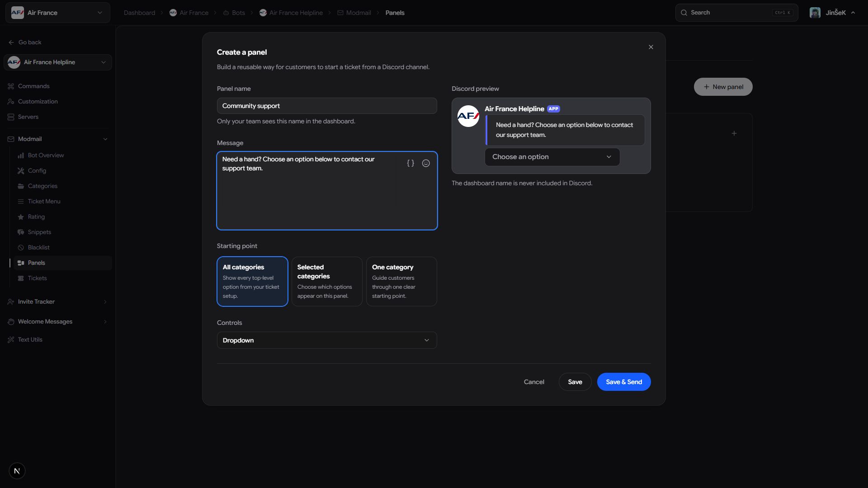Viewport: 868px width, 488px height.
Task: Open the Rating star icon
Action: click(x=21, y=217)
